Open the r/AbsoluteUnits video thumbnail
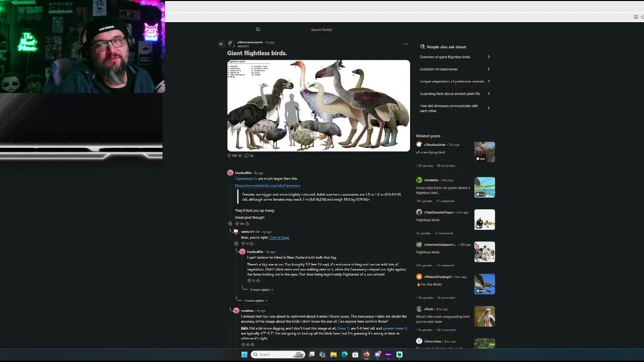 point(485,152)
